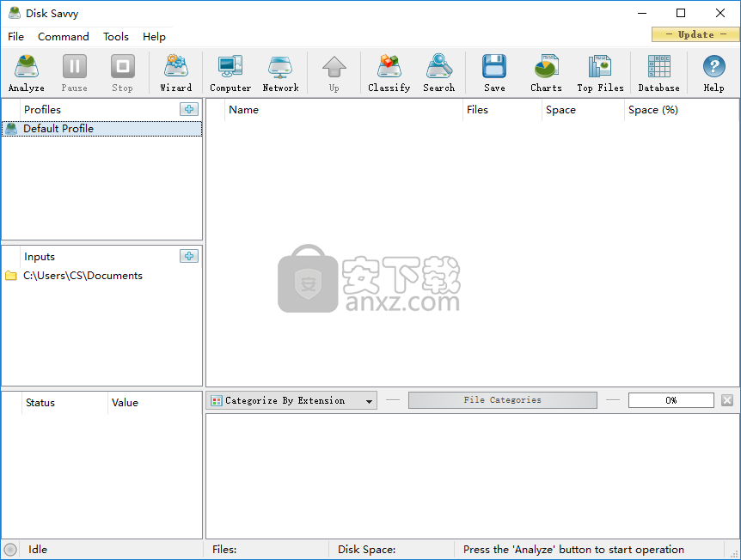Image resolution: width=741 pixels, height=560 pixels.
Task: Click the 'Files:' status bar entry
Action: coord(224,550)
